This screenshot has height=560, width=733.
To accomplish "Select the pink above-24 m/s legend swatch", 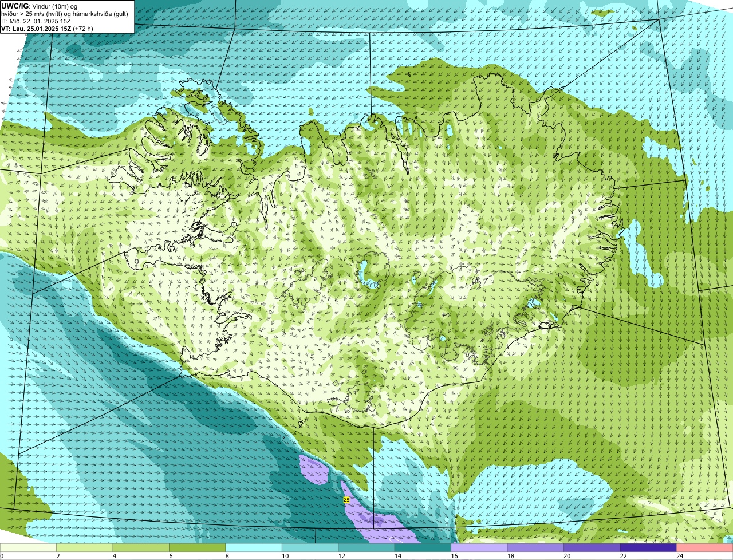I will pos(705,548).
